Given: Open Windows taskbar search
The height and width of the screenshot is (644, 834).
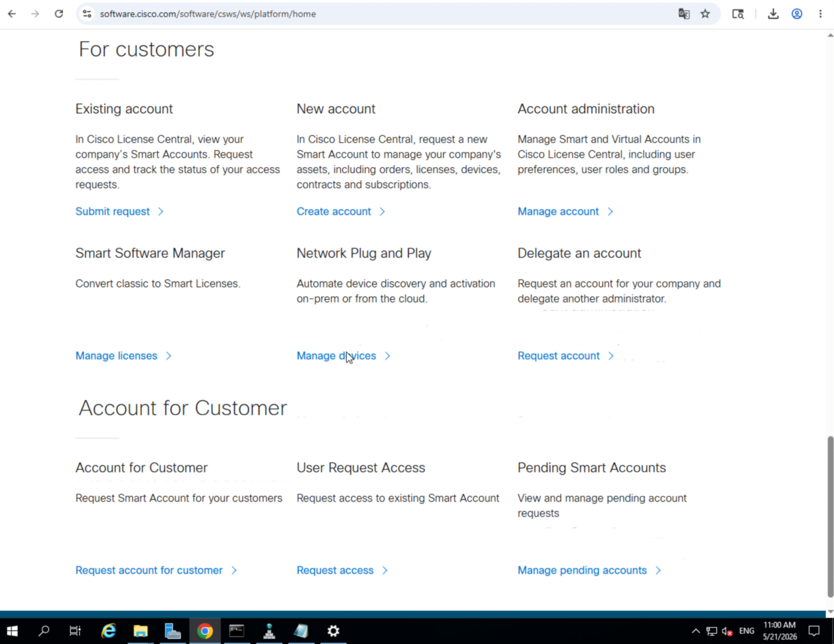Looking at the screenshot, I should 44,631.
